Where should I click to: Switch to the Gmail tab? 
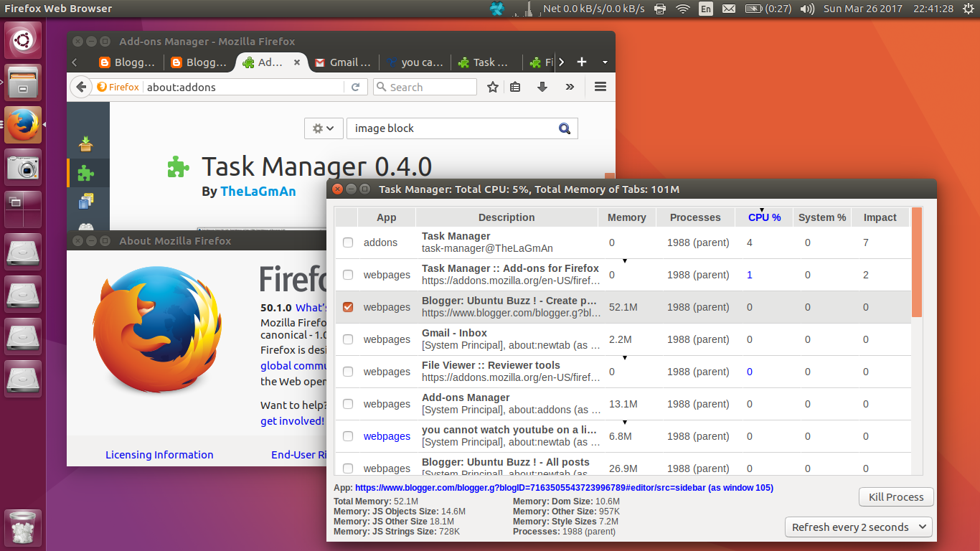[x=342, y=62]
